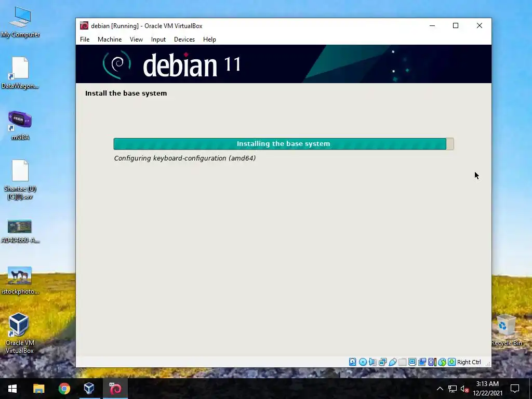This screenshot has width=532, height=399.
Task: Click 'Configuring keyboard-configuration (amd64)' status text
Action: point(185,158)
